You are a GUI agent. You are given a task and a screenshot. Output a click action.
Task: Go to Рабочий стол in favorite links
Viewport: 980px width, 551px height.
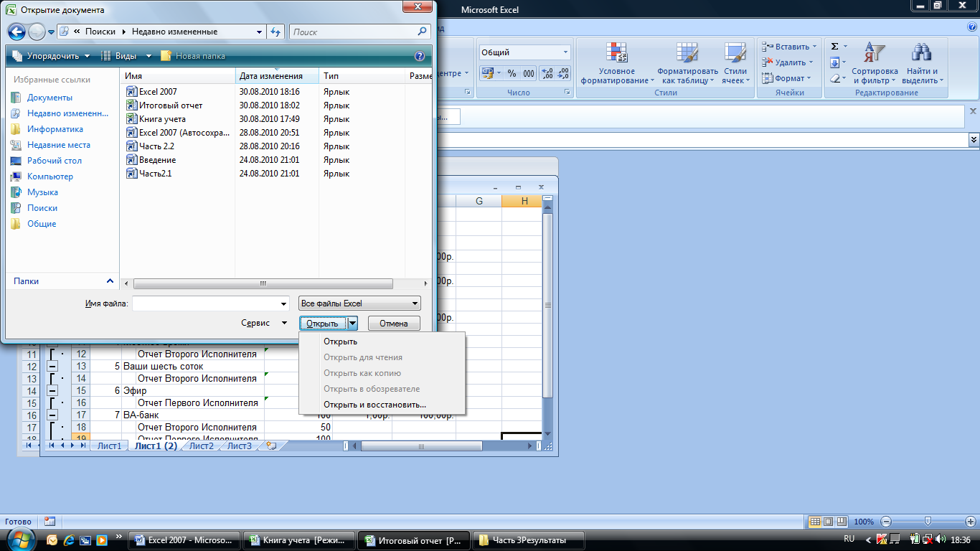coord(55,161)
